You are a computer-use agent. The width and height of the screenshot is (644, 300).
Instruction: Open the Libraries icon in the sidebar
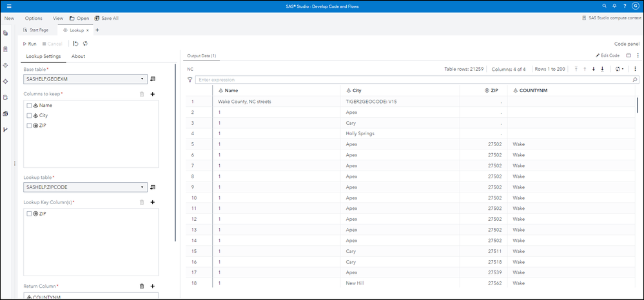(x=5, y=114)
